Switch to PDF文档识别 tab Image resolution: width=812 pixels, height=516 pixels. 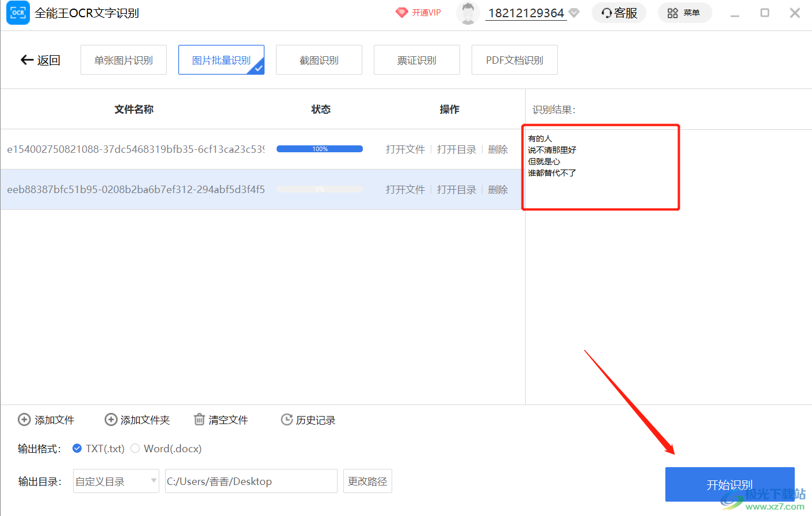click(515, 60)
